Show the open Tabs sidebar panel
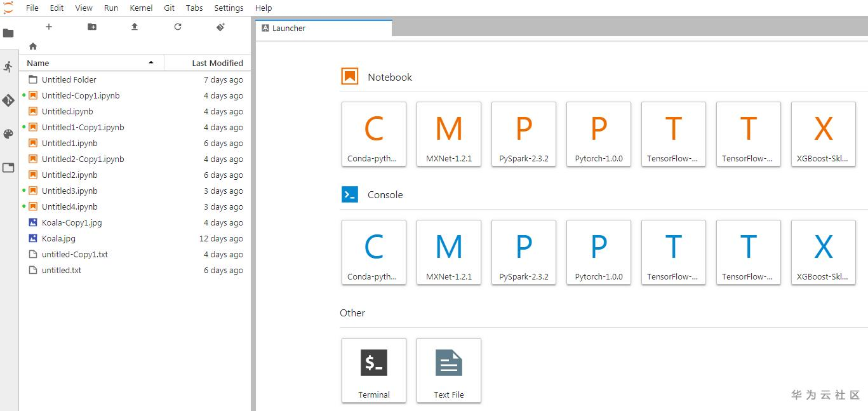Viewport: 868px width, 411px height. 8,168
